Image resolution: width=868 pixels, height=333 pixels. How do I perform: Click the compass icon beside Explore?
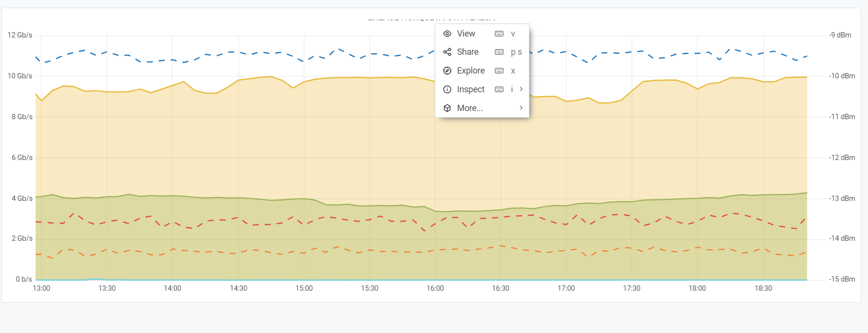(x=447, y=71)
